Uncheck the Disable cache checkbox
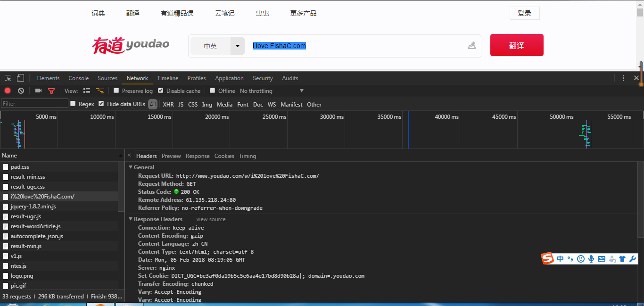Image resolution: width=644 pixels, height=306 pixels. pyautogui.click(x=161, y=91)
